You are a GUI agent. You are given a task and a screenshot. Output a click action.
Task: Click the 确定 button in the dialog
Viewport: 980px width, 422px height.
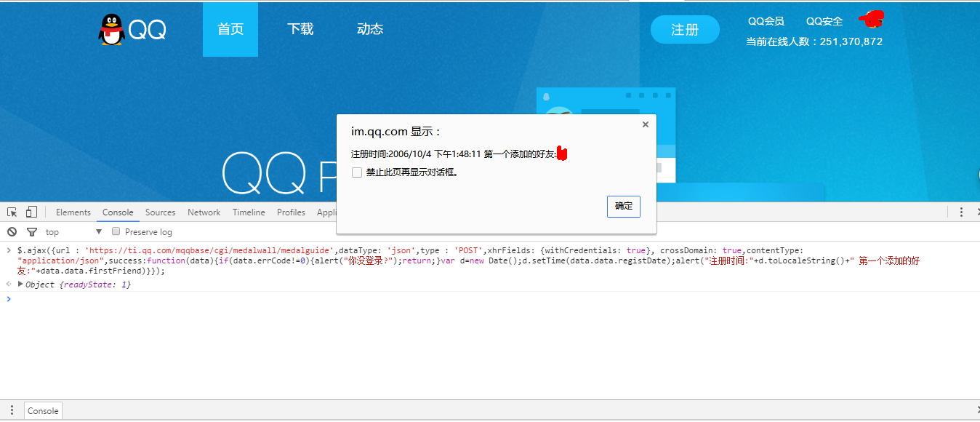(x=623, y=206)
